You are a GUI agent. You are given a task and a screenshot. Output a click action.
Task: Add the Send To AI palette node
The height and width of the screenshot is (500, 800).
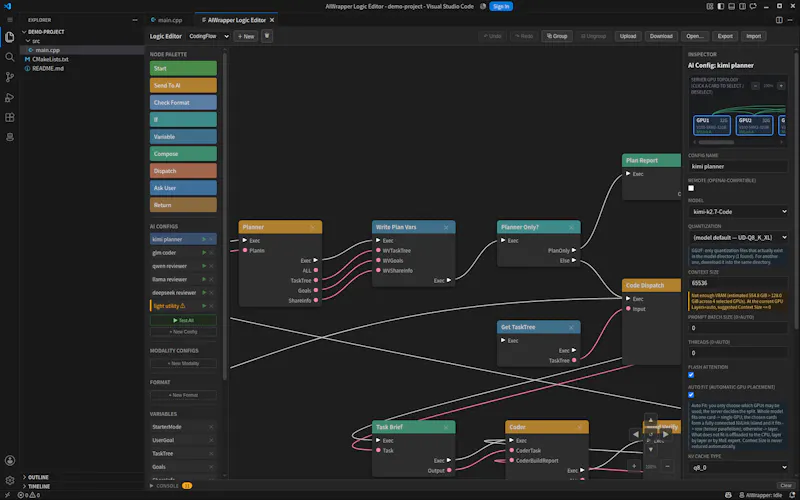183,85
